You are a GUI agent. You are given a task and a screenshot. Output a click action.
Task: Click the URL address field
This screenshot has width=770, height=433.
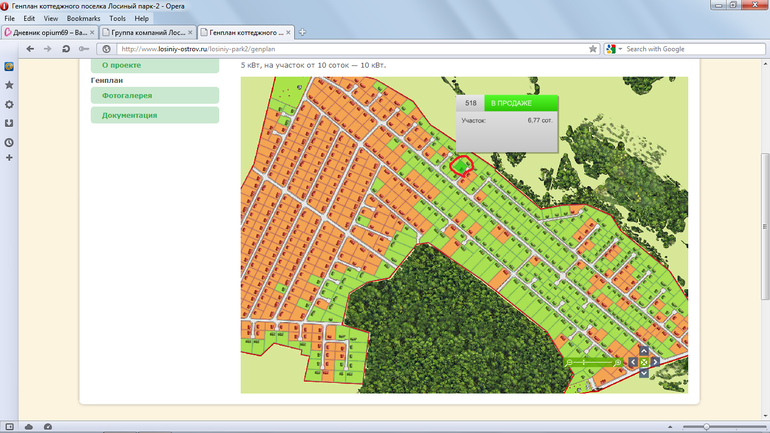click(x=352, y=49)
